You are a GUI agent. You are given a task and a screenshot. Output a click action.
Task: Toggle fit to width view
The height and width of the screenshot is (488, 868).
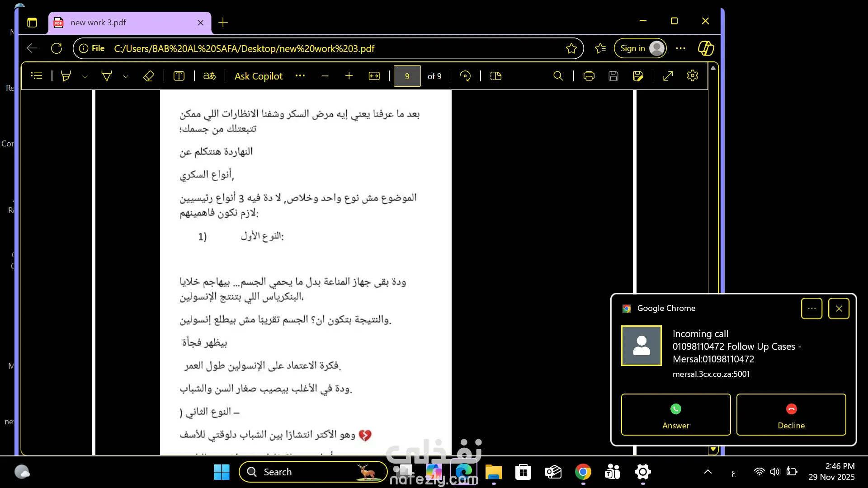(374, 76)
